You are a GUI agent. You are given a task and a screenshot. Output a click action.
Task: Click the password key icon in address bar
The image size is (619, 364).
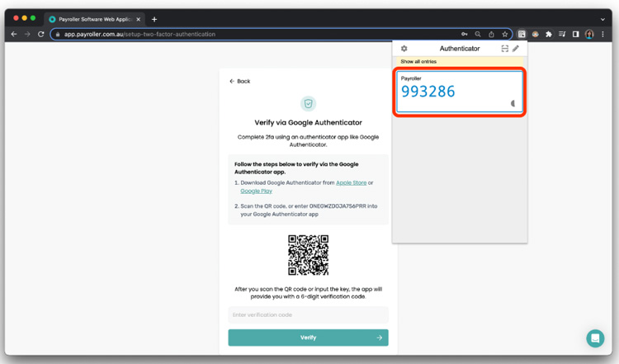465,34
